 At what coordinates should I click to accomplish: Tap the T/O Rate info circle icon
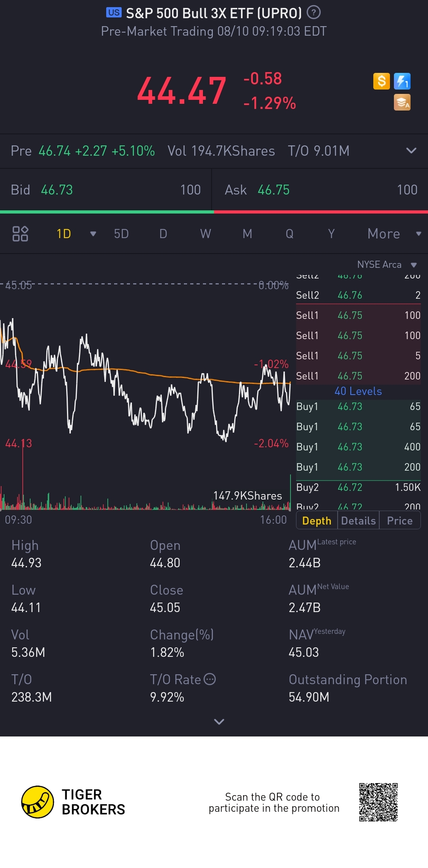[x=210, y=679]
